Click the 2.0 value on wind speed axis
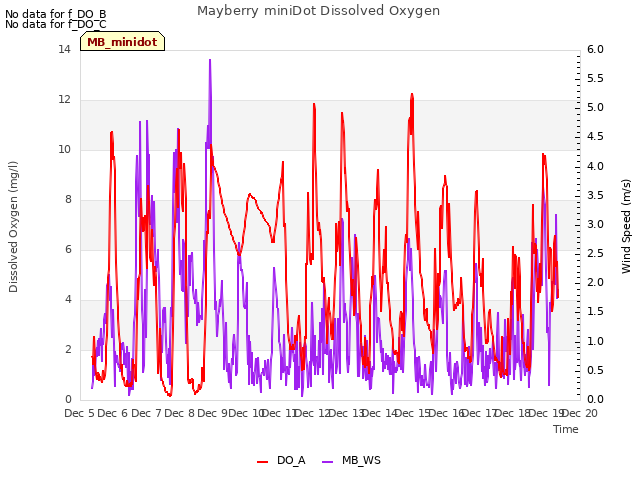This screenshot has height=480, width=640. pos(595,283)
